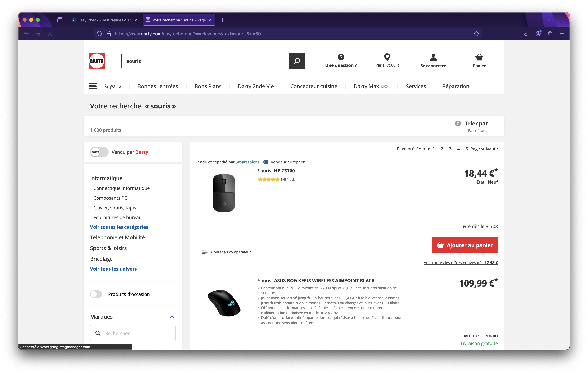588x374 pixels.
Task: Click the Se connecter person icon
Action: [x=433, y=57]
